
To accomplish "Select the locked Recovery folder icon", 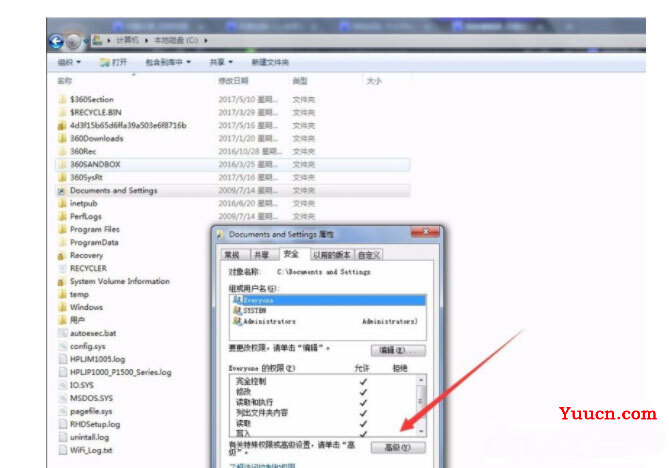I will (x=62, y=256).
